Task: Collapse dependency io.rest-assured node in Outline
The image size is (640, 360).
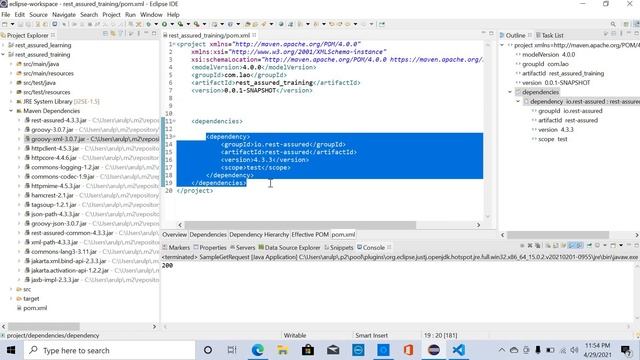Action: pos(518,101)
